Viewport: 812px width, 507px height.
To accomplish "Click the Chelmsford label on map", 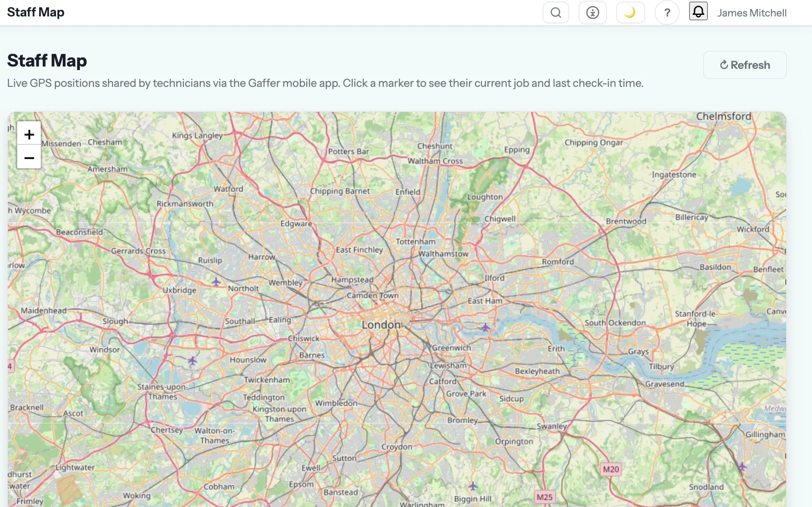I will tap(724, 116).
